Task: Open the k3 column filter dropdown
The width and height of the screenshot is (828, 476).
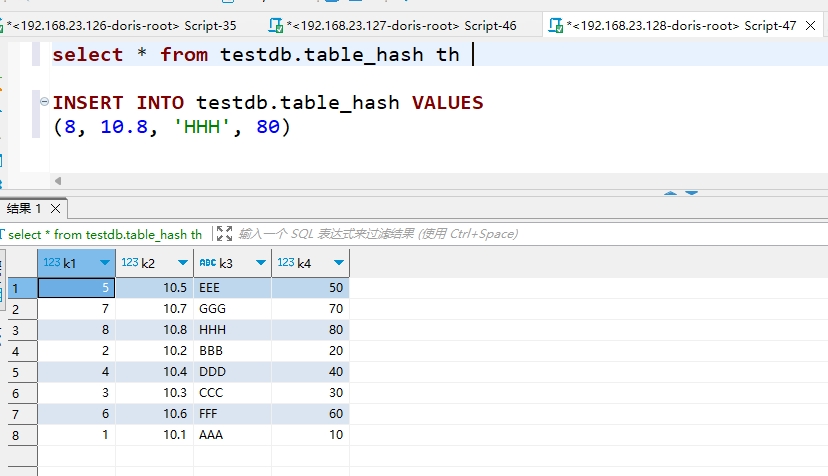Action: pyautogui.click(x=260, y=263)
